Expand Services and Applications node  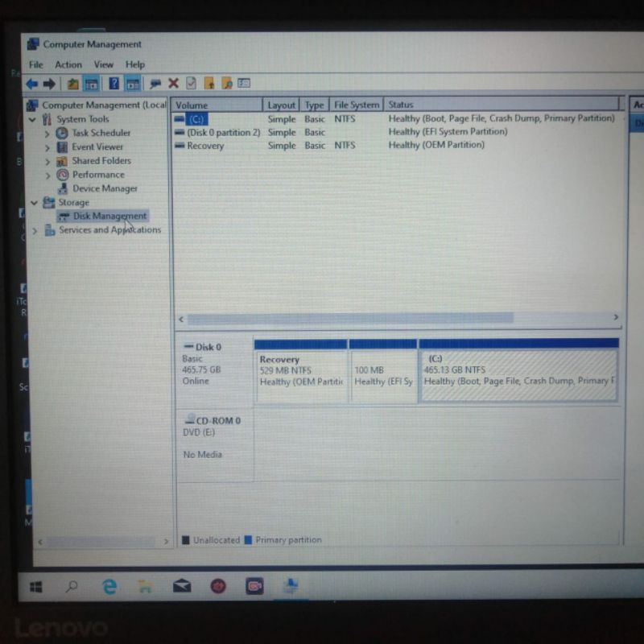point(35,231)
